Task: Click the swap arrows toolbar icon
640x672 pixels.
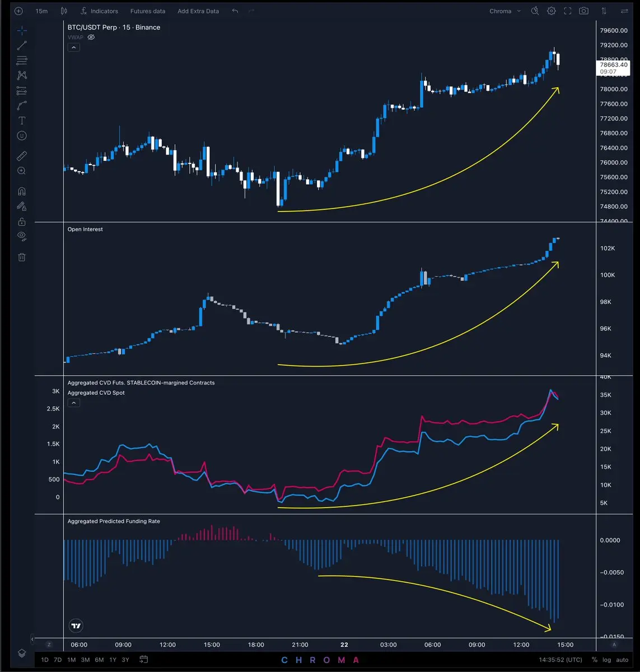Action: pos(624,11)
